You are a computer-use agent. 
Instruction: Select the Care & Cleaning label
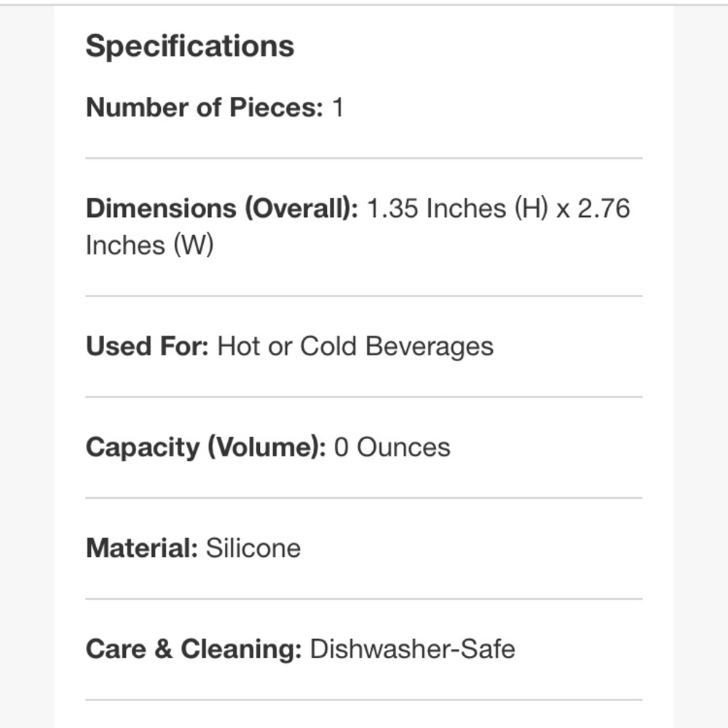[194, 649]
